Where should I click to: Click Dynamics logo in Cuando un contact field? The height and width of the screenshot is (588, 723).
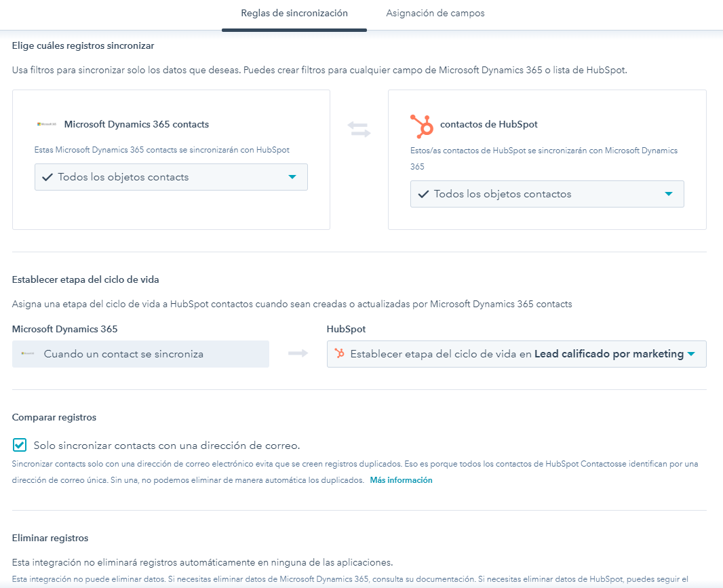click(28, 354)
